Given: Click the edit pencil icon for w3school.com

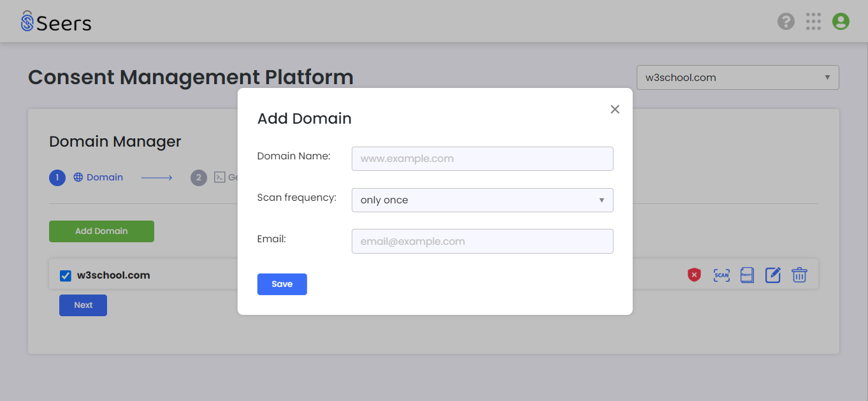Looking at the screenshot, I should tap(772, 275).
